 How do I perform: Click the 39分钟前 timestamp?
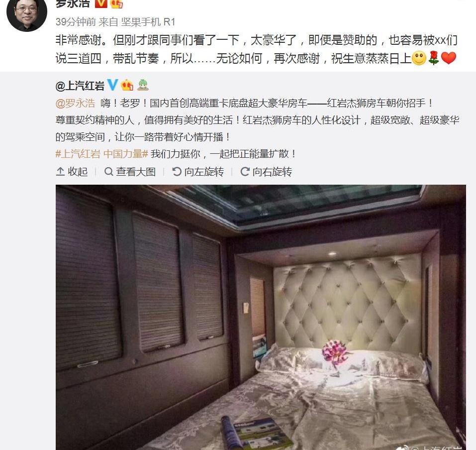pos(76,21)
